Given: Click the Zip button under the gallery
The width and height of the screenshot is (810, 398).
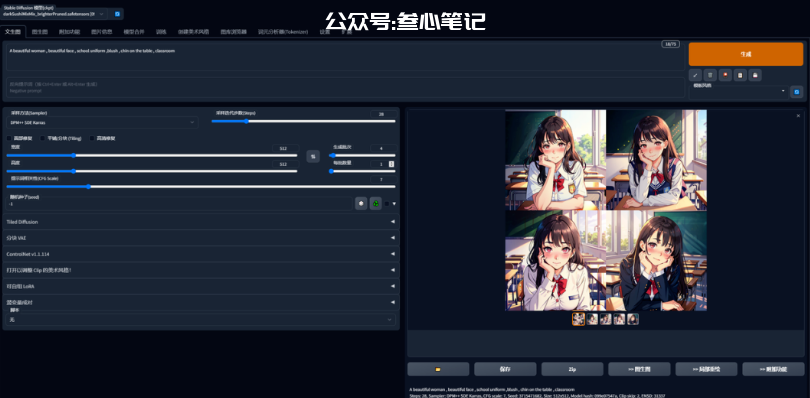Looking at the screenshot, I should tap(572, 370).
